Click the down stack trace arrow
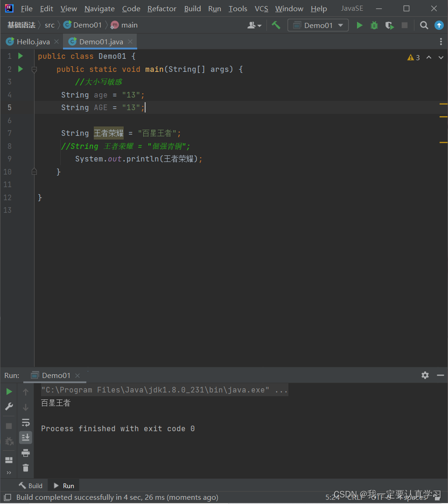This screenshot has width=448, height=504. click(26, 407)
